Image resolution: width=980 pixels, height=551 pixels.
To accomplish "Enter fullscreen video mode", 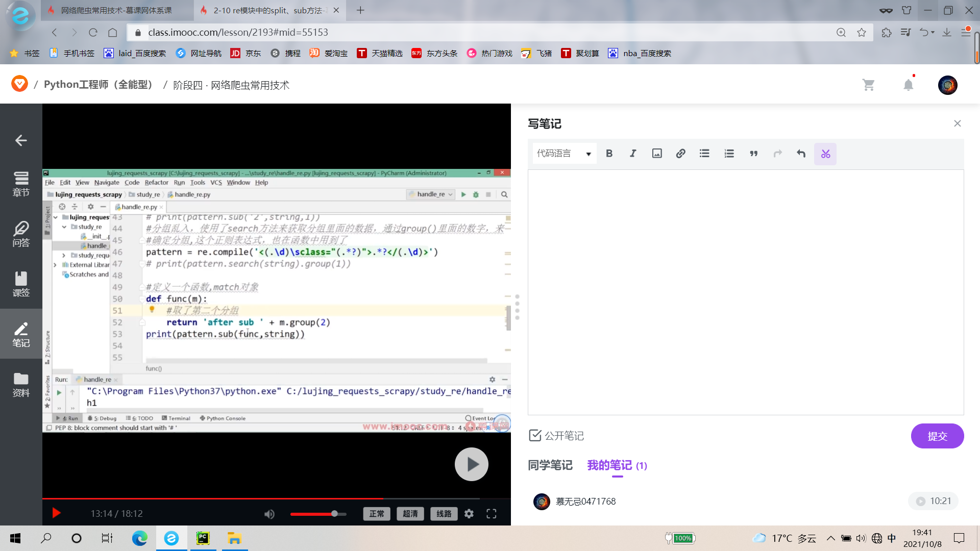I will [x=492, y=514].
